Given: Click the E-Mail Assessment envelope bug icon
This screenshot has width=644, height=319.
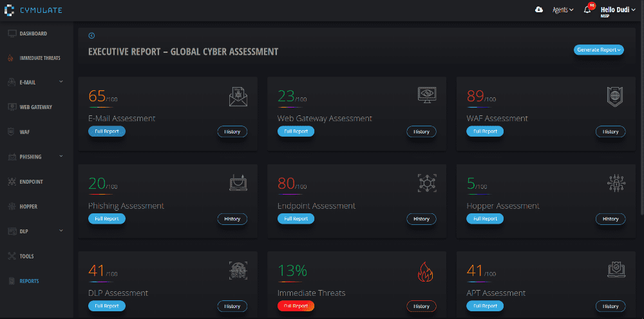Looking at the screenshot, I should point(238,97).
